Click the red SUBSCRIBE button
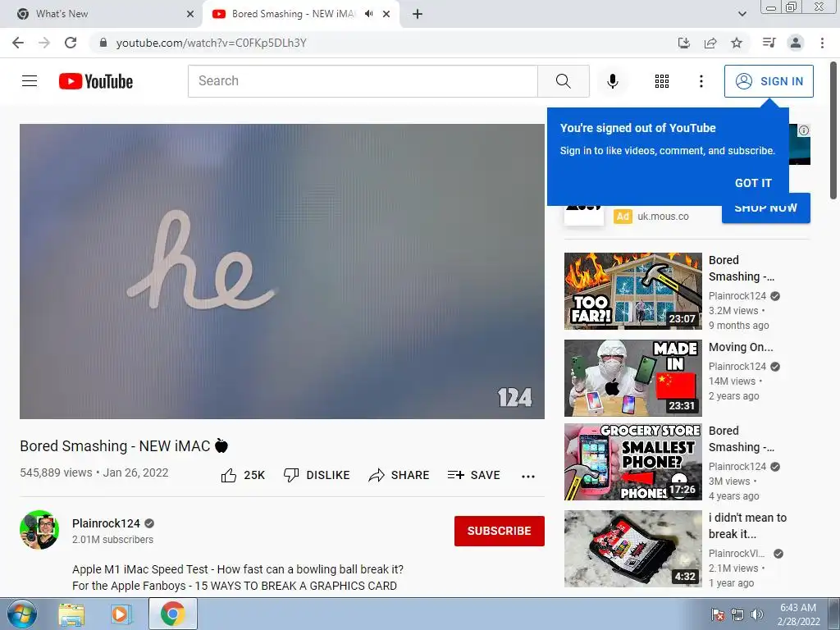The image size is (840, 630). click(500, 531)
